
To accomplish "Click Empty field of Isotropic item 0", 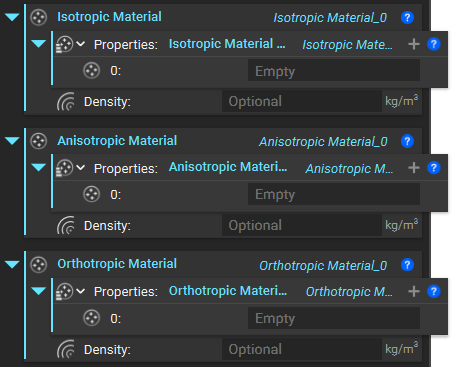I will pos(334,71).
